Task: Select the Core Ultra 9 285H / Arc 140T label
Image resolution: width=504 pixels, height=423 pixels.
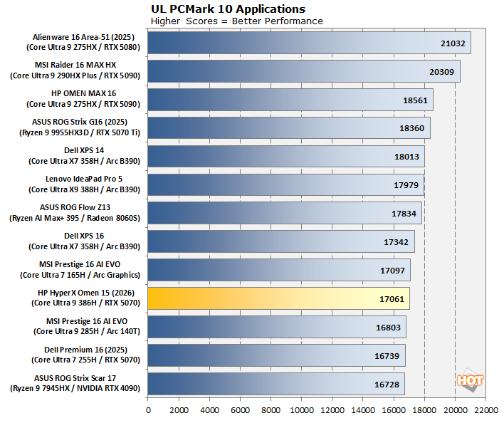Action: tap(87, 331)
